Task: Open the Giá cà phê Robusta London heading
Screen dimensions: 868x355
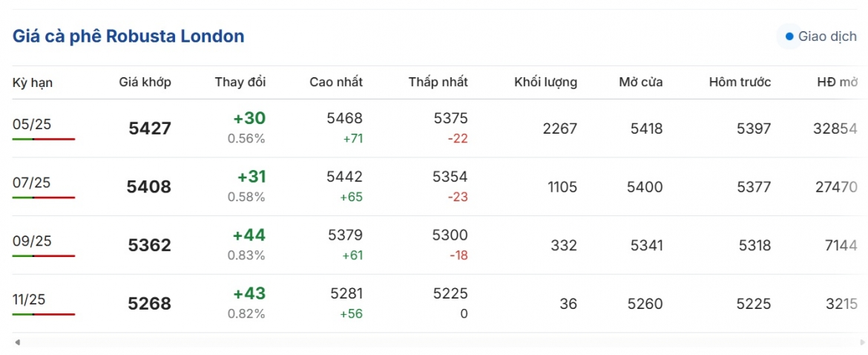Action: pos(128,36)
